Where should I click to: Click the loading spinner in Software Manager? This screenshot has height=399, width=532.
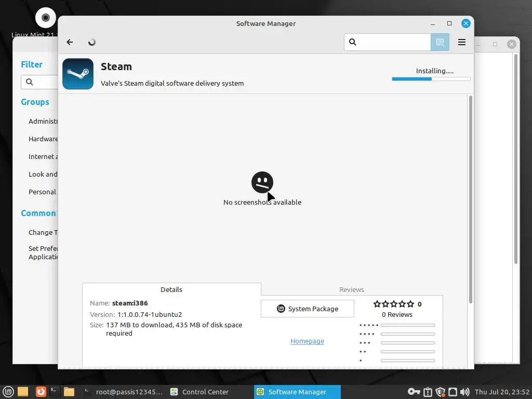[91, 42]
